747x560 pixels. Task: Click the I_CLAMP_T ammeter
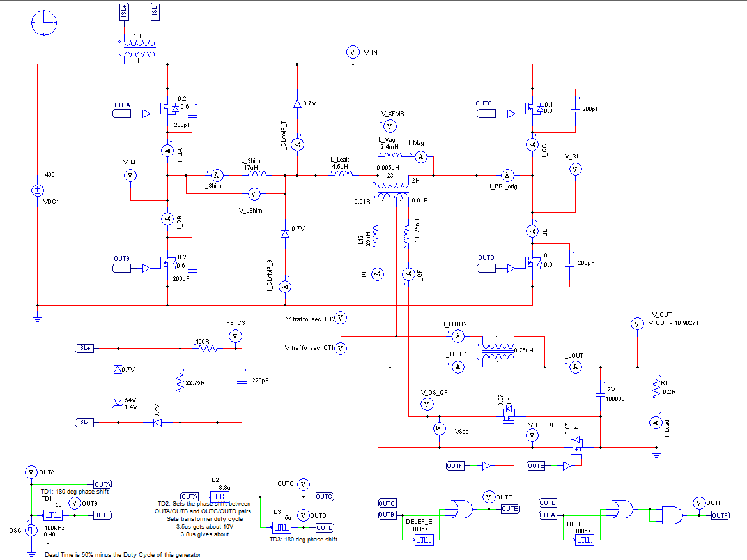click(297, 144)
